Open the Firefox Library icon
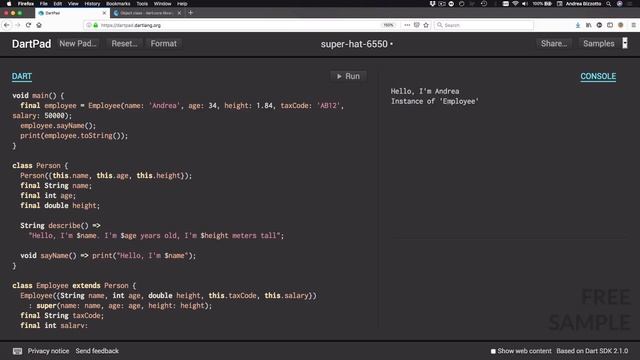 coord(589,25)
